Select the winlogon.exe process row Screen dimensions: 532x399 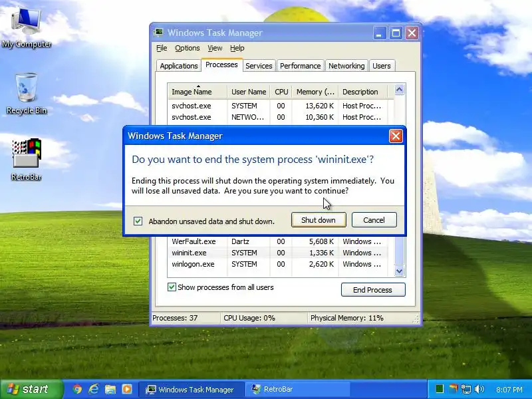(x=278, y=264)
